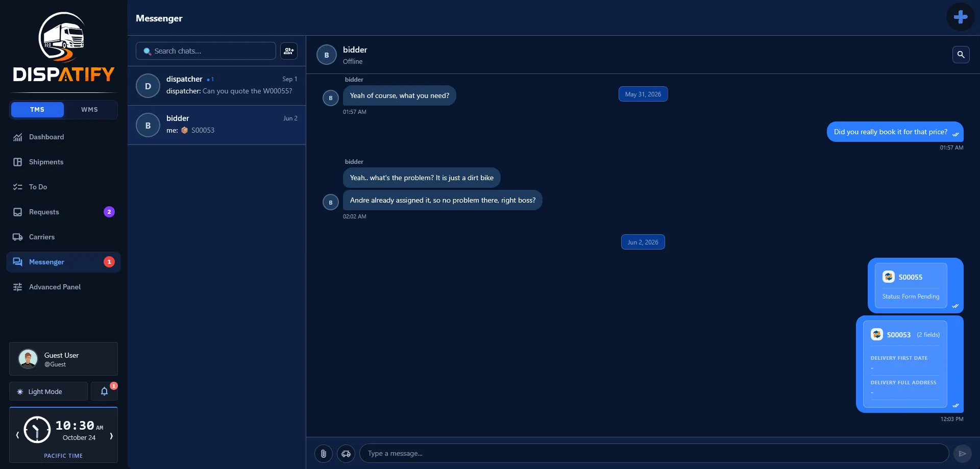Screen dimensions: 980x469
Task: Click the magnifier icon in search chats
Action: pos(148,51)
